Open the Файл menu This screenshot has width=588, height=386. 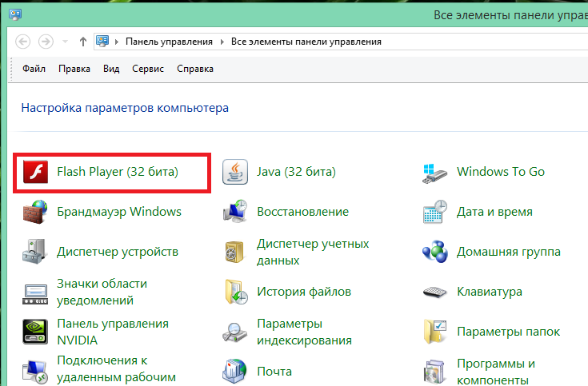tap(34, 69)
